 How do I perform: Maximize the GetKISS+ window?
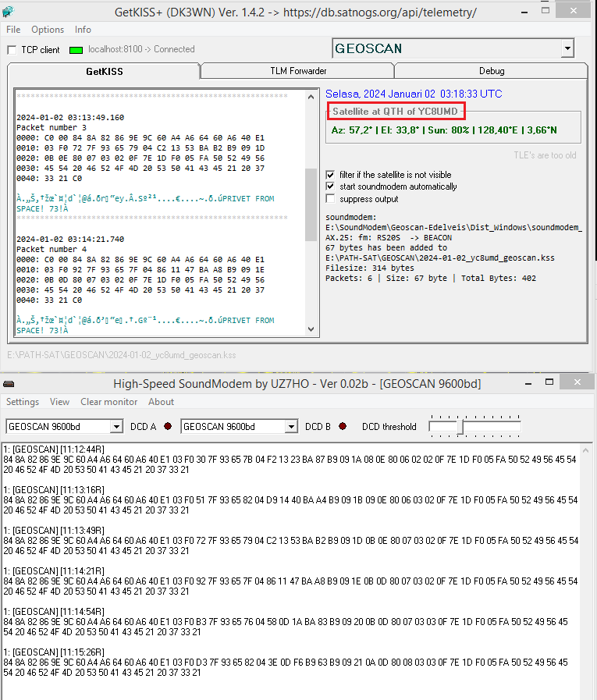pyautogui.click(x=545, y=11)
